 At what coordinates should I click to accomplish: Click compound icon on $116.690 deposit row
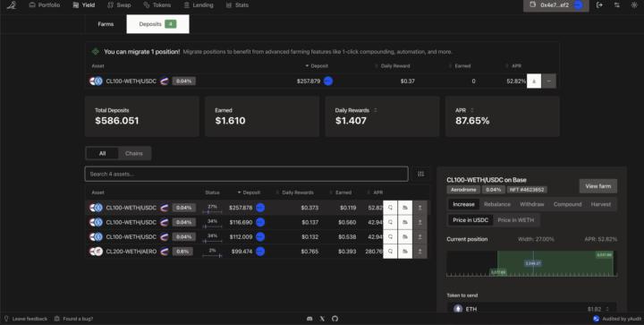(x=390, y=222)
